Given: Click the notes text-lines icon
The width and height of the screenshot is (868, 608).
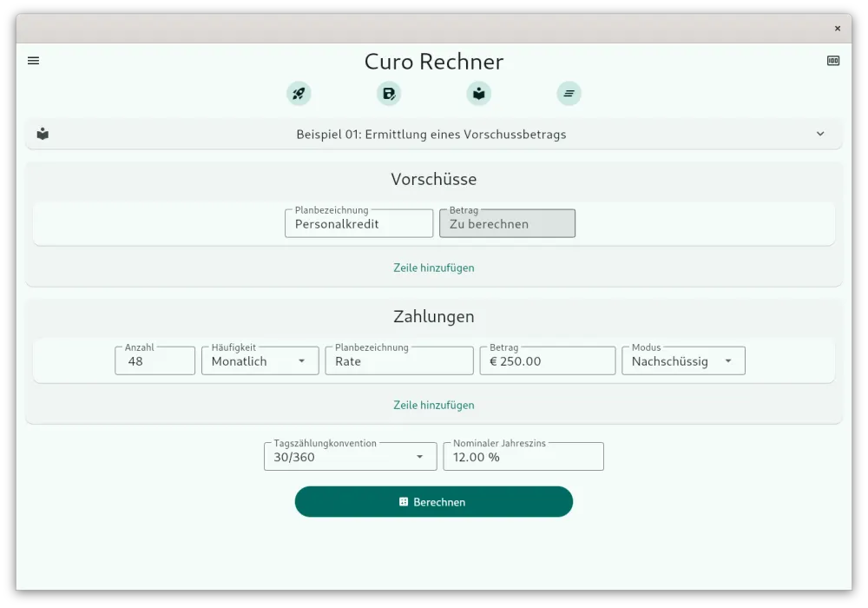Looking at the screenshot, I should [x=569, y=93].
